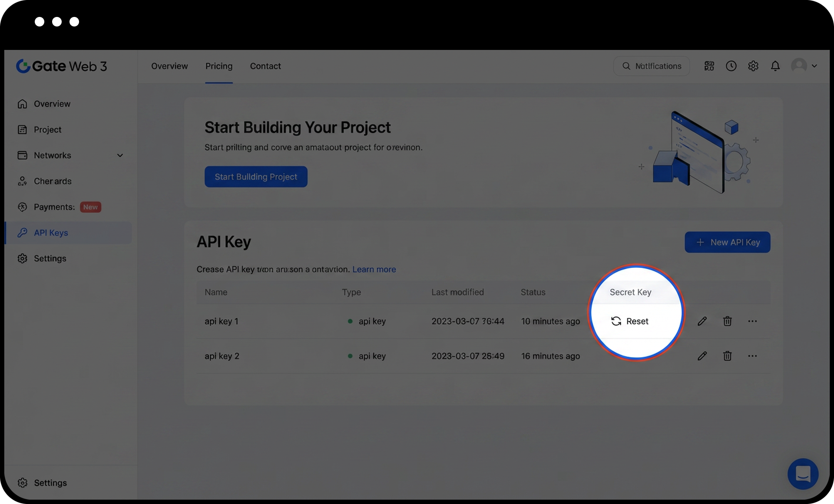Screen dimensions: 834x504
Task: Click the New API Key button
Action: coord(727,242)
